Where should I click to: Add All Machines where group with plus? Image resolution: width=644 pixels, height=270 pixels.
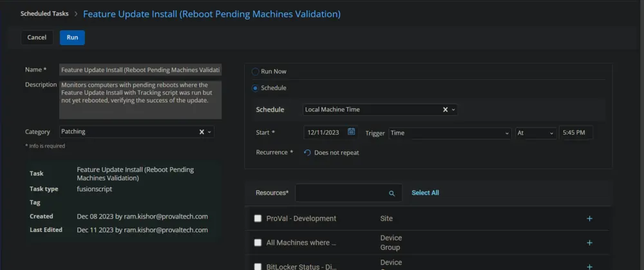589,243
